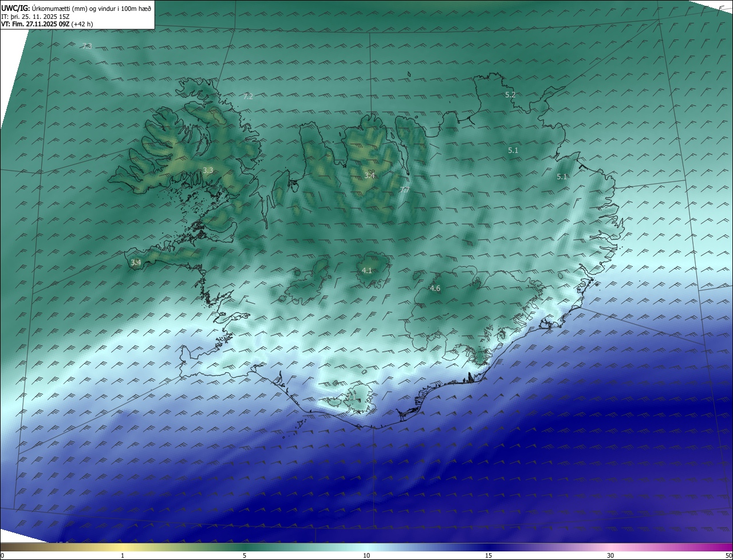Viewport: 733px width, 560px height.
Task: Click the color scale tick label '15'
Action: [488, 555]
